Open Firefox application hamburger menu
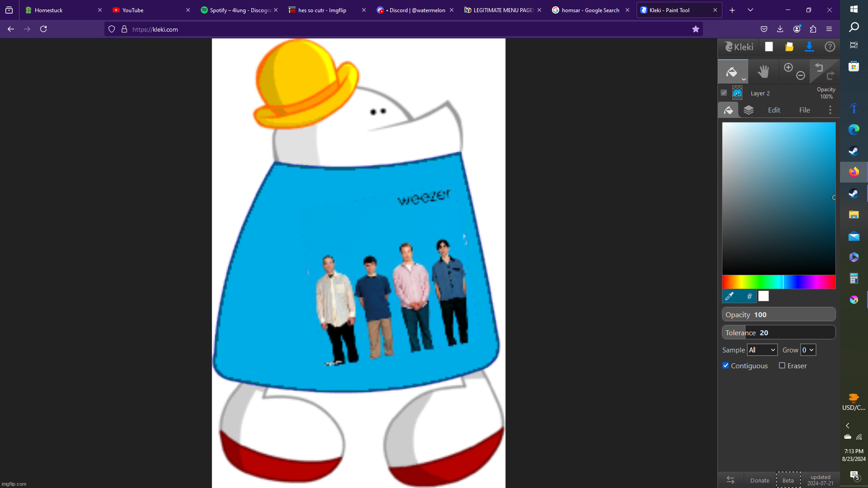Image resolution: width=868 pixels, height=488 pixels. pyautogui.click(x=829, y=29)
